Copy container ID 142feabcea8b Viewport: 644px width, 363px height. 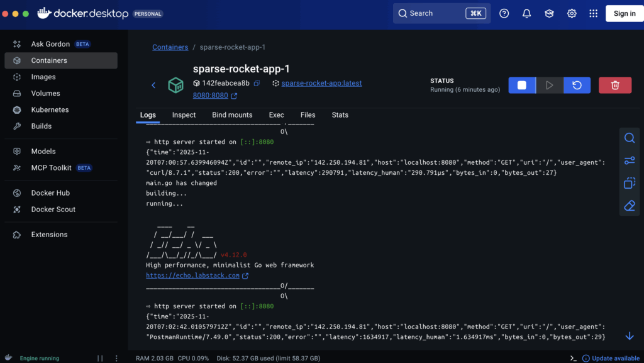257,83
